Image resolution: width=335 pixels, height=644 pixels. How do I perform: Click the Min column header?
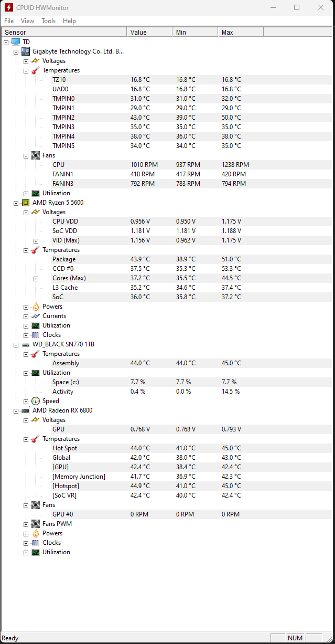coord(195,33)
